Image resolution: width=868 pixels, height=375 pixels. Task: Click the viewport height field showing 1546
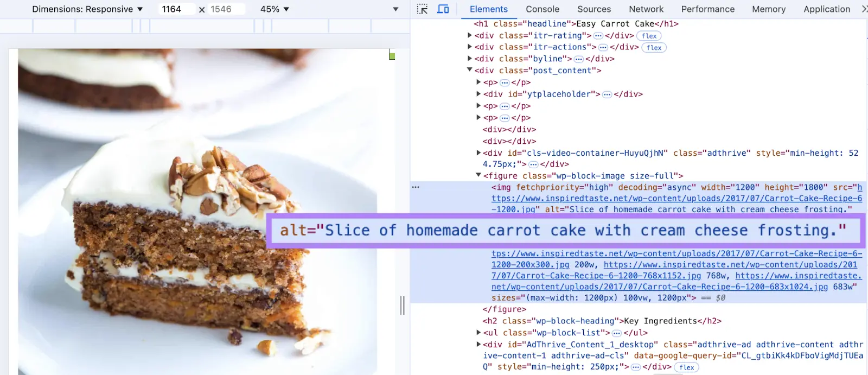pyautogui.click(x=226, y=9)
